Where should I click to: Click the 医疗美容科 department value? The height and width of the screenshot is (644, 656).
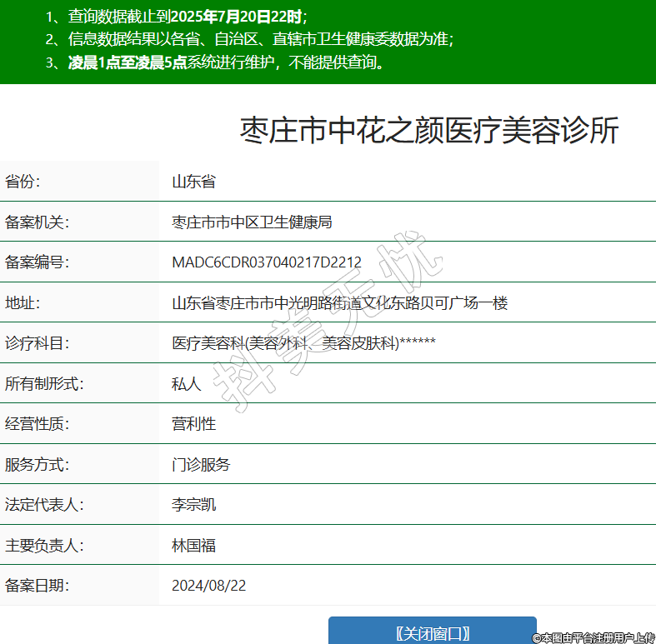tap(303, 343)
